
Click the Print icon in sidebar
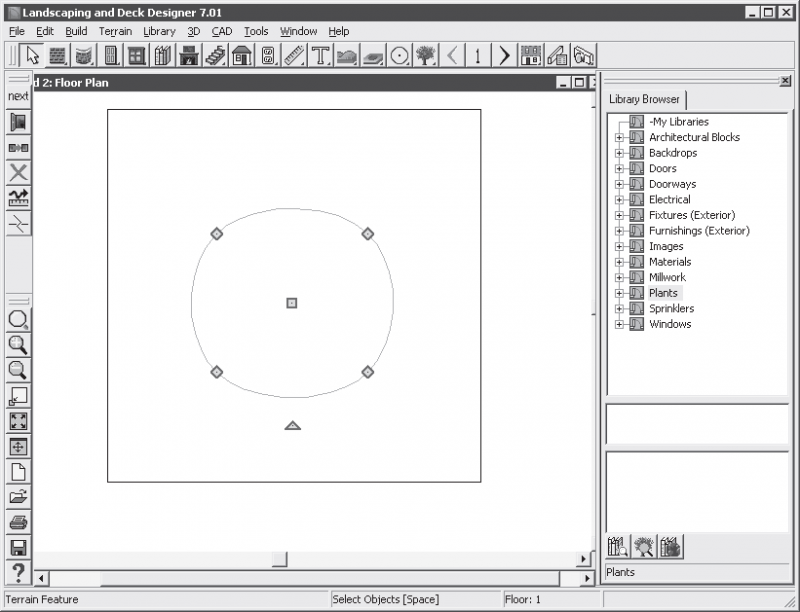18,523
